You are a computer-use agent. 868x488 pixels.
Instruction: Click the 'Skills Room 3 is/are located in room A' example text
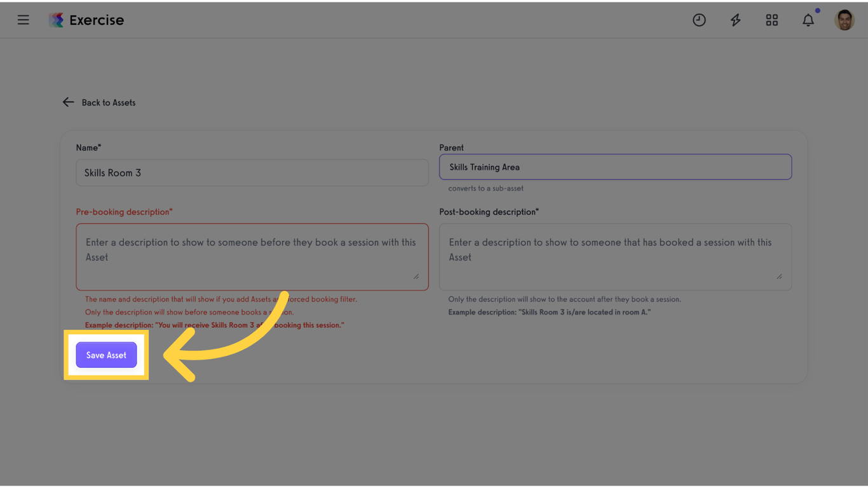tap(549, 312)
